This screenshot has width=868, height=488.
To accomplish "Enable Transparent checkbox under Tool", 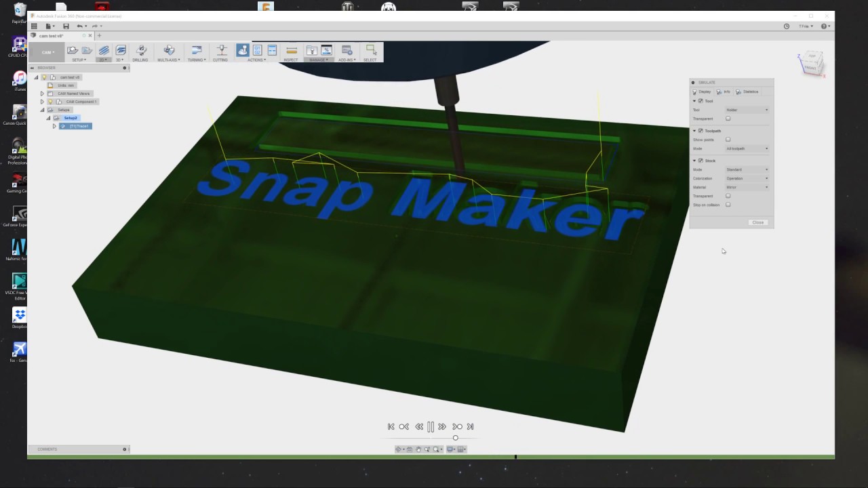I will [x=728, y=118].
